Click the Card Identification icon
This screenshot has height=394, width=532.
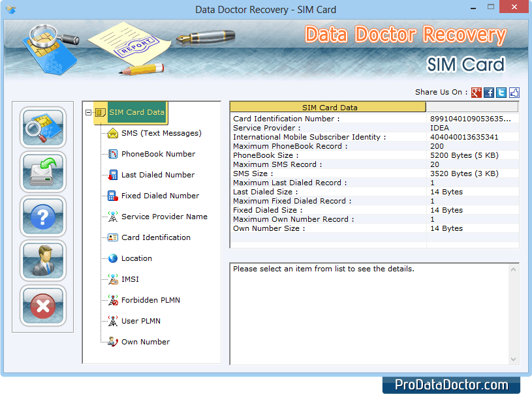(x=113, y=237)
